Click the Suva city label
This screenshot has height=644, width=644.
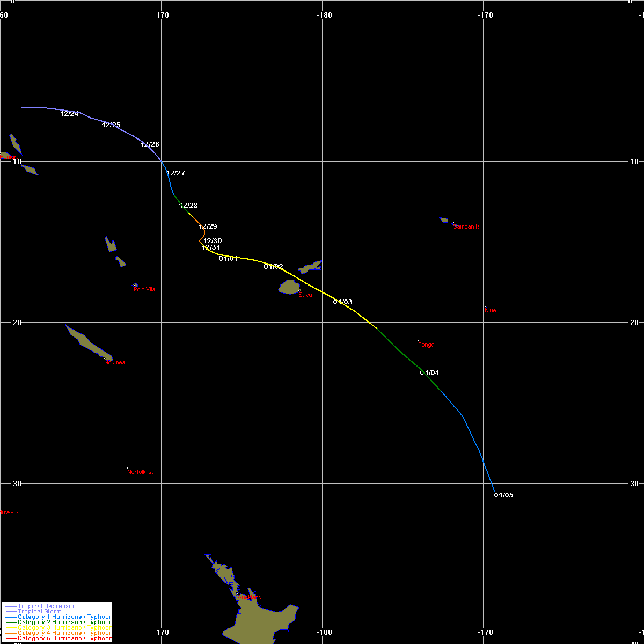tap(305, 295)
